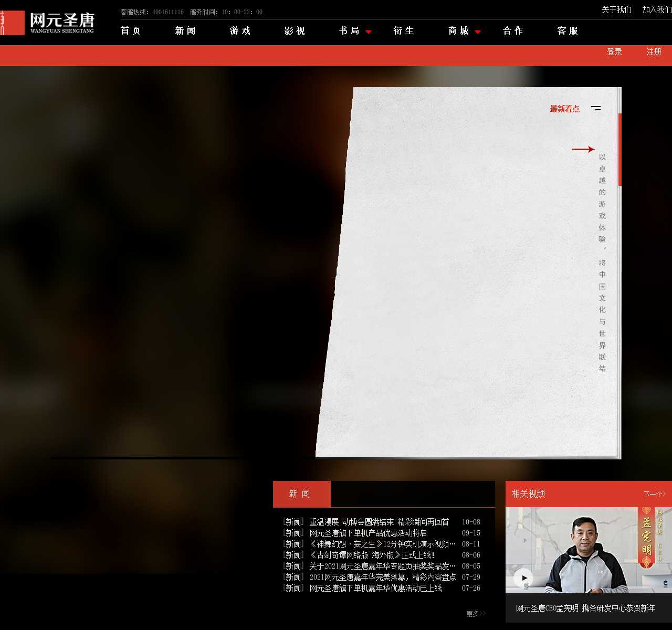This screenshot has width=672, height=630.
Task: Play the CEO 孟宪明 video
Action: (523, 579)
